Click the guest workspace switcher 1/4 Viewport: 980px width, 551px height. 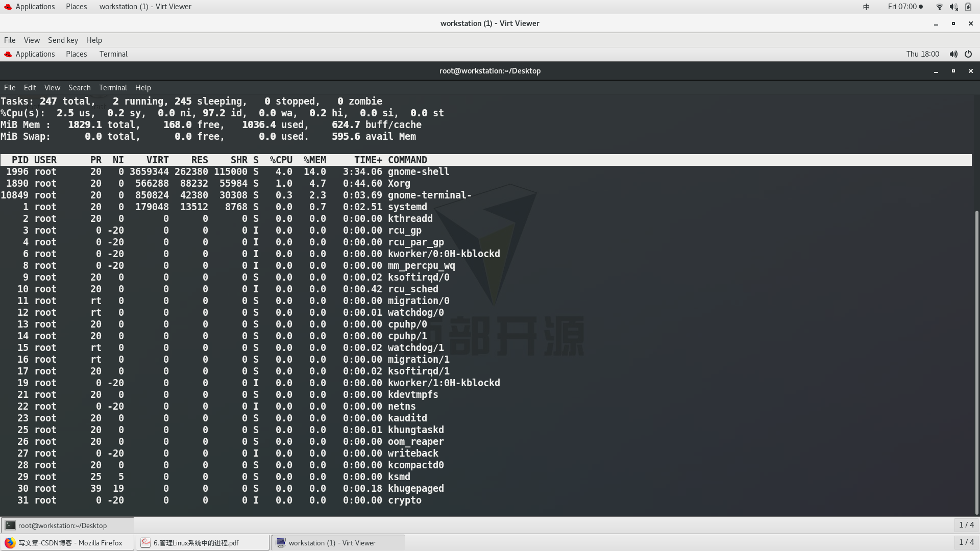pos(966,525)
